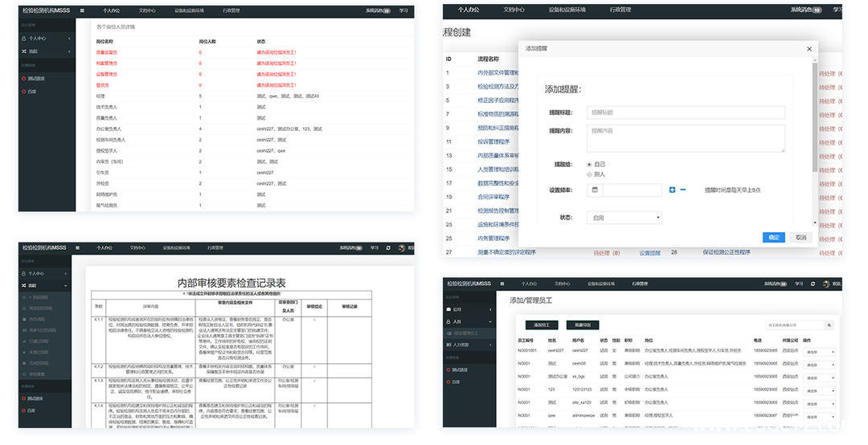
Task: Click 测试链接 circle icon in employee management sidebar
Action: point(448,369)
